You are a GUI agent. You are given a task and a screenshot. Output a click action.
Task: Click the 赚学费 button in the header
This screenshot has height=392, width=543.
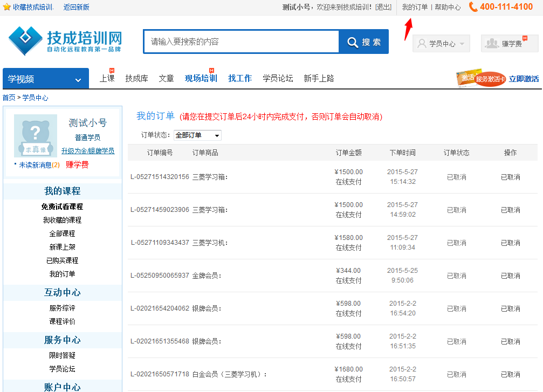pyautogui.click(x=510, y=44)
